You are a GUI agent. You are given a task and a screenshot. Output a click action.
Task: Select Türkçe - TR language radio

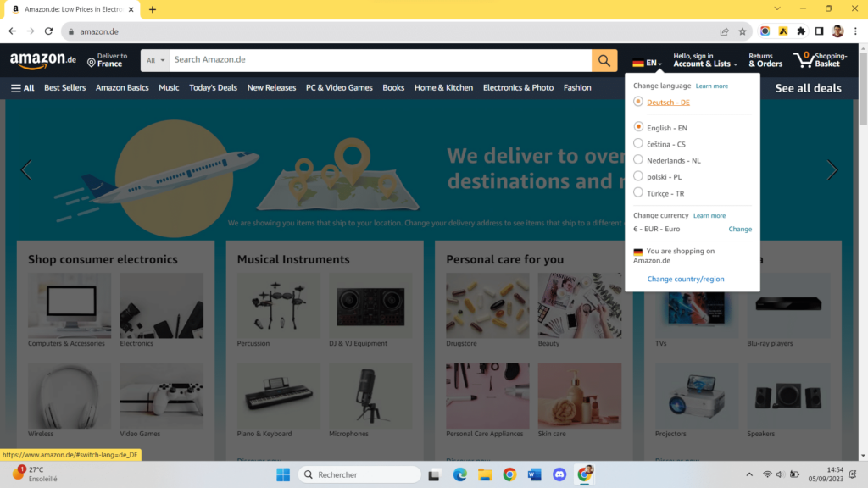point(638,192)
